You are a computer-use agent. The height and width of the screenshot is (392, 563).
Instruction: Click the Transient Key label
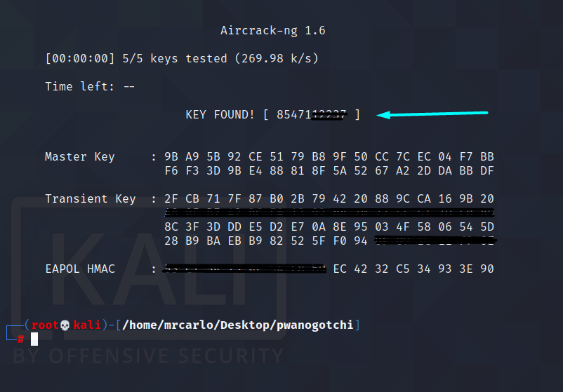click(91, 198)
